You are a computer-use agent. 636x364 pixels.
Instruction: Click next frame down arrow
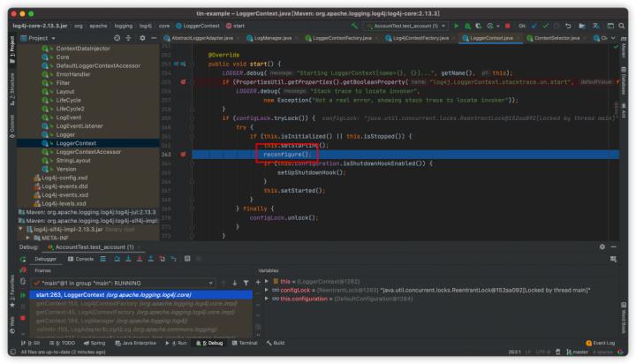pyautogui.click(x=234, y=283)
